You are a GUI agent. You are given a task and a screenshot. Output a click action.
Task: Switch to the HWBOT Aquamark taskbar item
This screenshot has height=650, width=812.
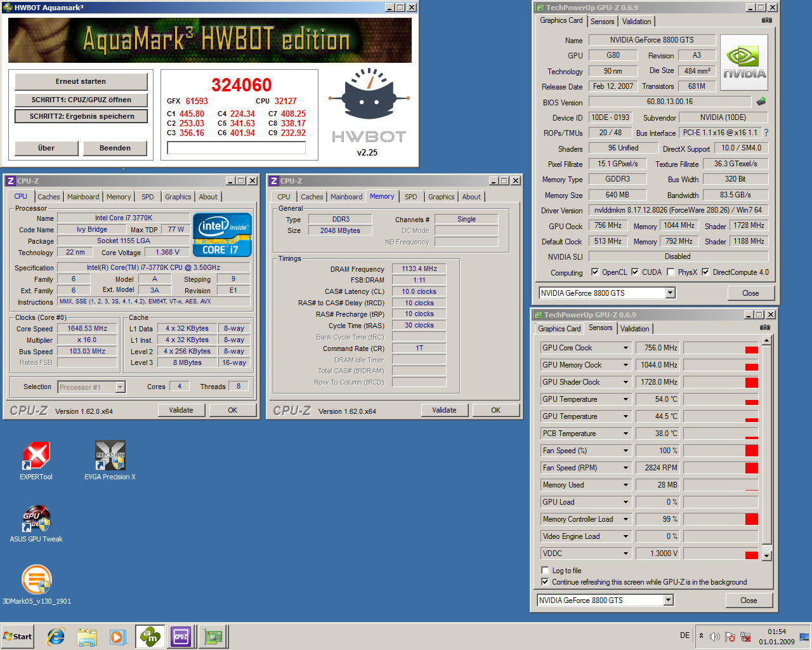pos(150,637)
